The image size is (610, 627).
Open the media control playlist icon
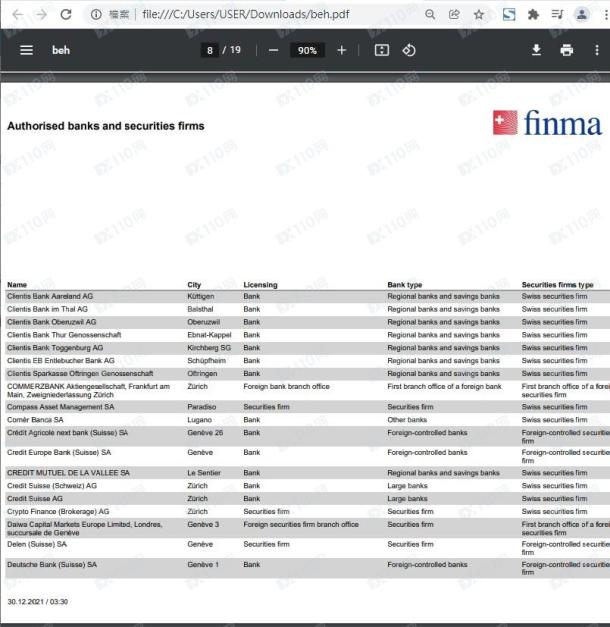557,15
